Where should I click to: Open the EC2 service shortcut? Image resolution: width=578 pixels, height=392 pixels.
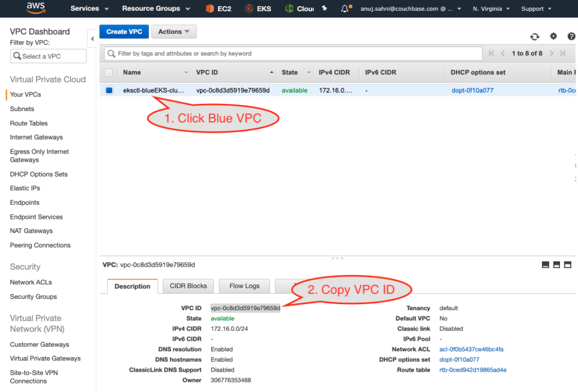coord(218,8)
